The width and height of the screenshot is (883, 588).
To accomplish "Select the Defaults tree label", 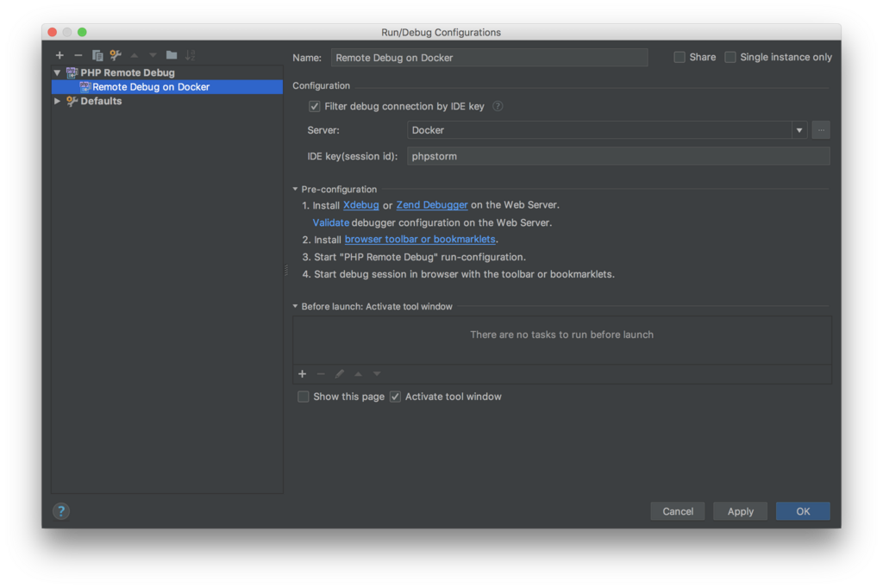I will pyautogui.click(x=102, y=102).
